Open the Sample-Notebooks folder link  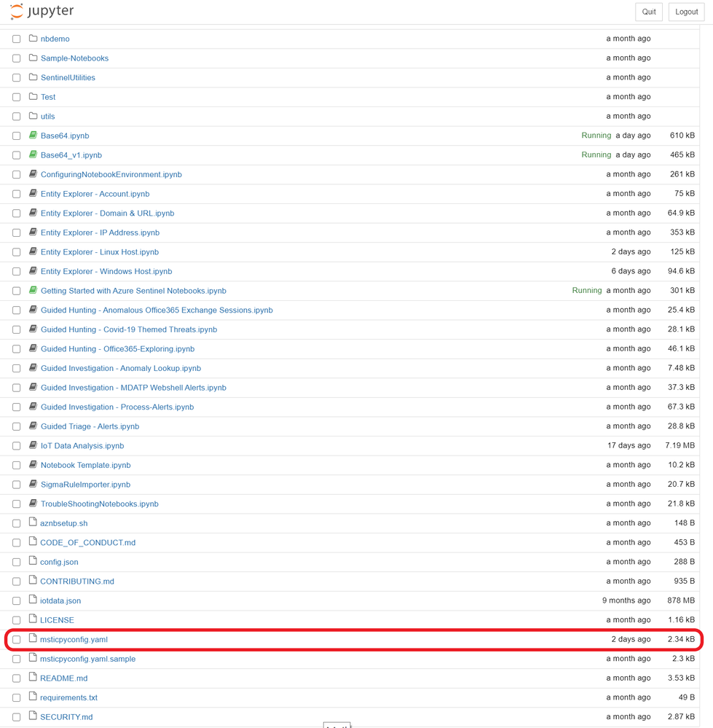click(x=75, y=58)
